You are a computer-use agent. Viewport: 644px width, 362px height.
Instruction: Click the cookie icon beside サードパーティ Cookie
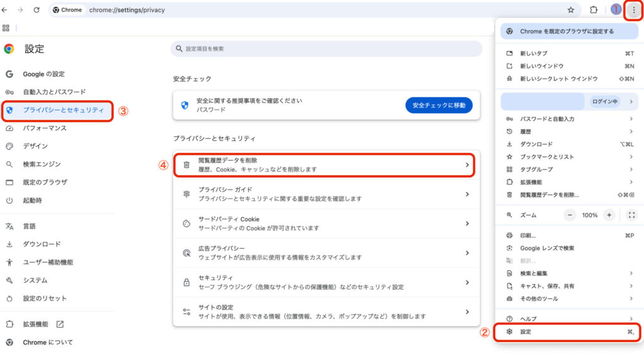coord(186,223)
